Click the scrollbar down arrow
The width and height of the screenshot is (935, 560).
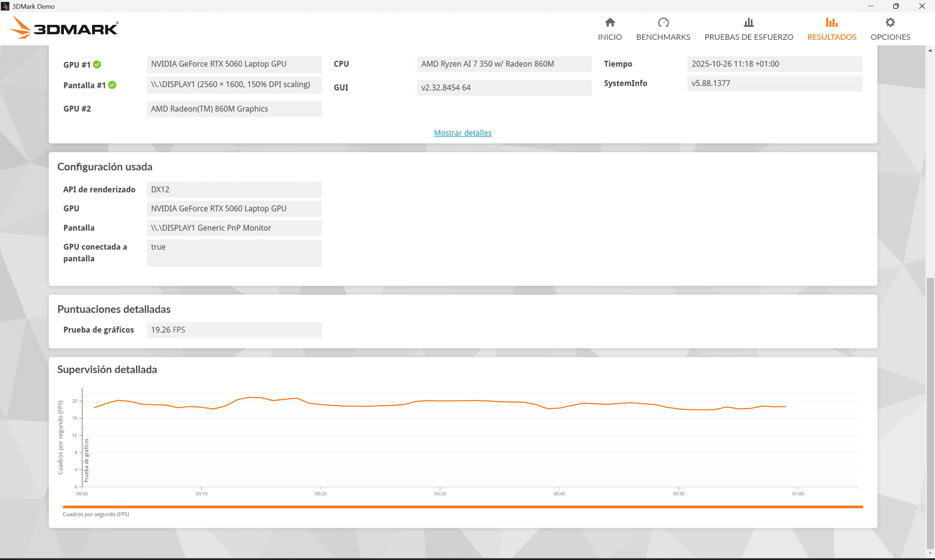930,553
